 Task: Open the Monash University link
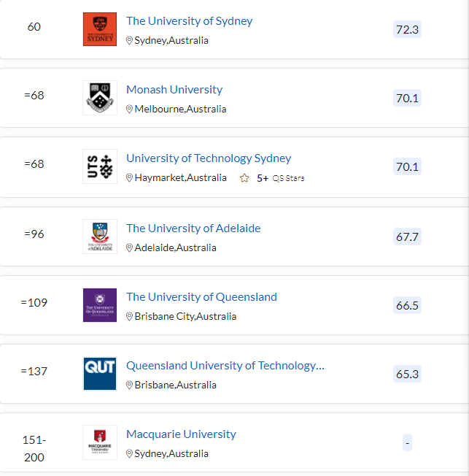coord(174,90)
